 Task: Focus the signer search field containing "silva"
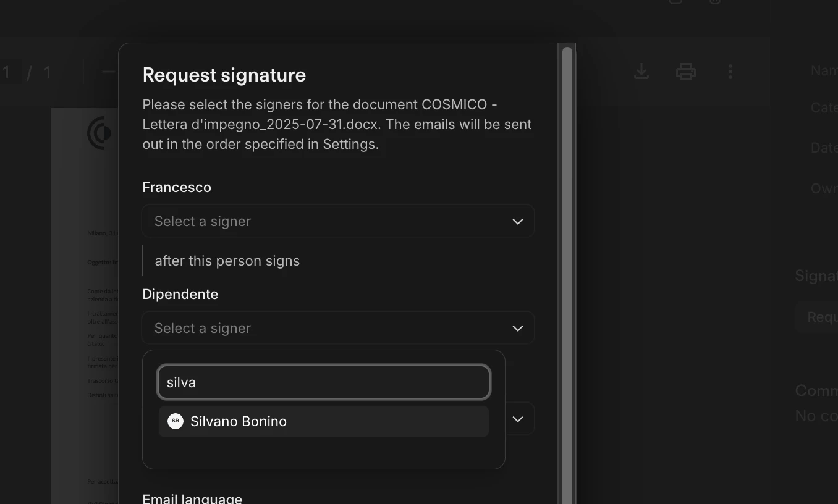click(324, 382)
